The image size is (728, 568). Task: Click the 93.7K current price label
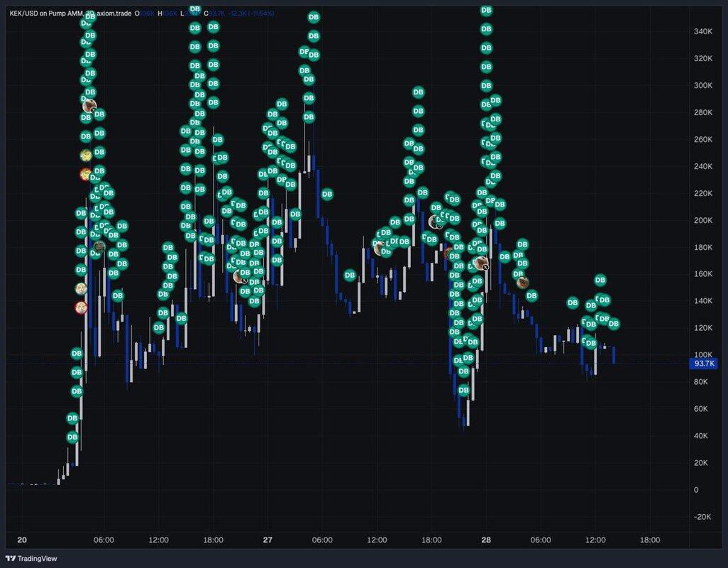click(x=704, y=364)
